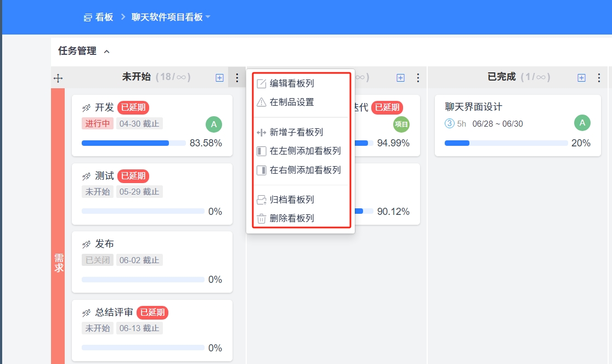The image size is (612, 364).
Task: Select 编辑看板列 from the menu
Action: (292, 83)
